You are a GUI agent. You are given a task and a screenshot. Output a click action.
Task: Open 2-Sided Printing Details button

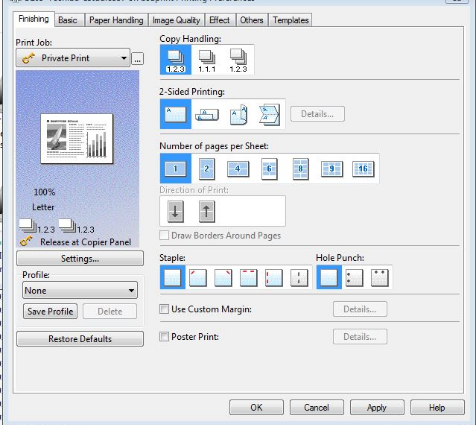[317, 114]
